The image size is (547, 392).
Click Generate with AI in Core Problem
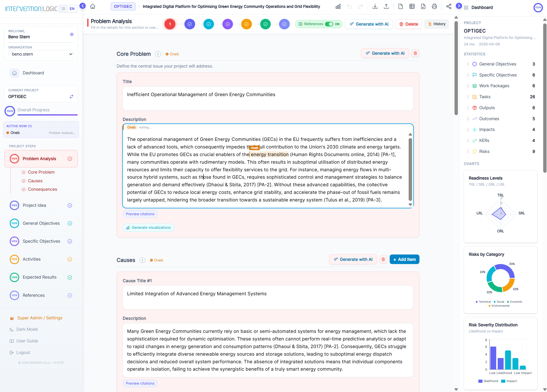pos(385,53)
